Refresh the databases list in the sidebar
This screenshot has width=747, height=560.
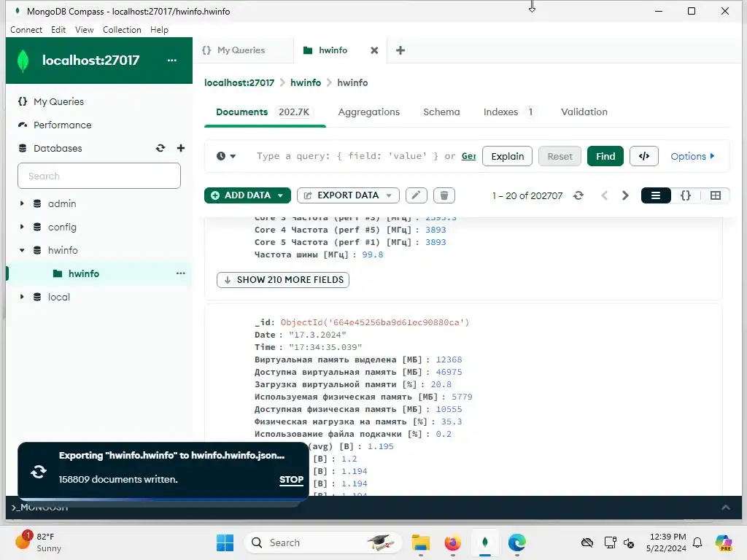(x=160, y=148)
